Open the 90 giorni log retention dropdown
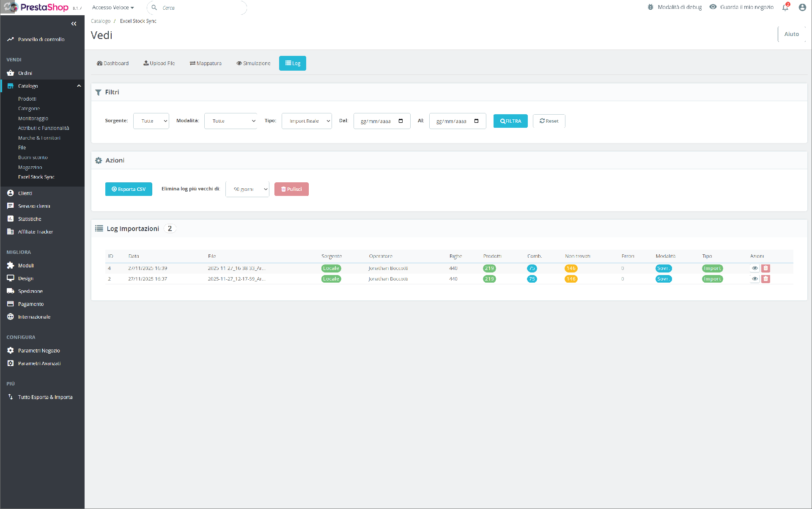Image resolution: width=812 pixels, height=509 pixels. pos(247,189)
